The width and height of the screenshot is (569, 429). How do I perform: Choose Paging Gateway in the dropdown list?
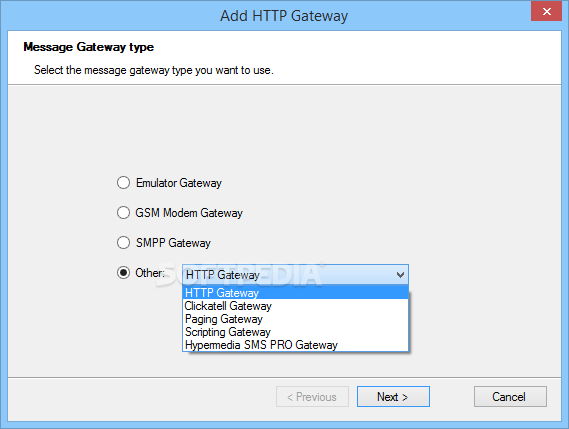[x=295, y=319]
